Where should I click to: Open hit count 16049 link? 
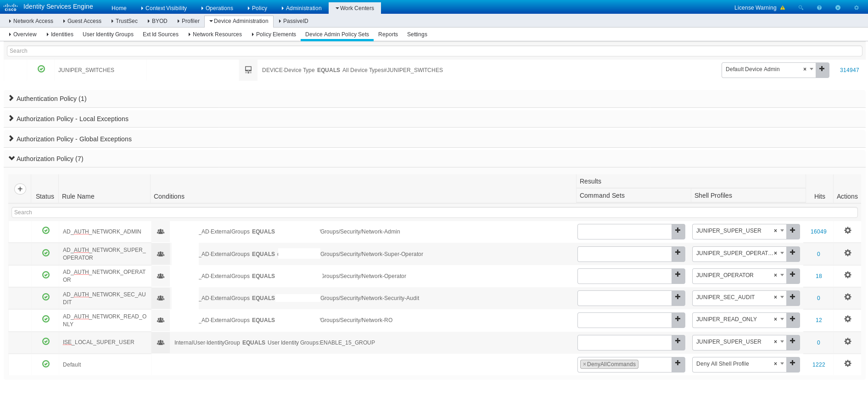click(x=818, y=232)
